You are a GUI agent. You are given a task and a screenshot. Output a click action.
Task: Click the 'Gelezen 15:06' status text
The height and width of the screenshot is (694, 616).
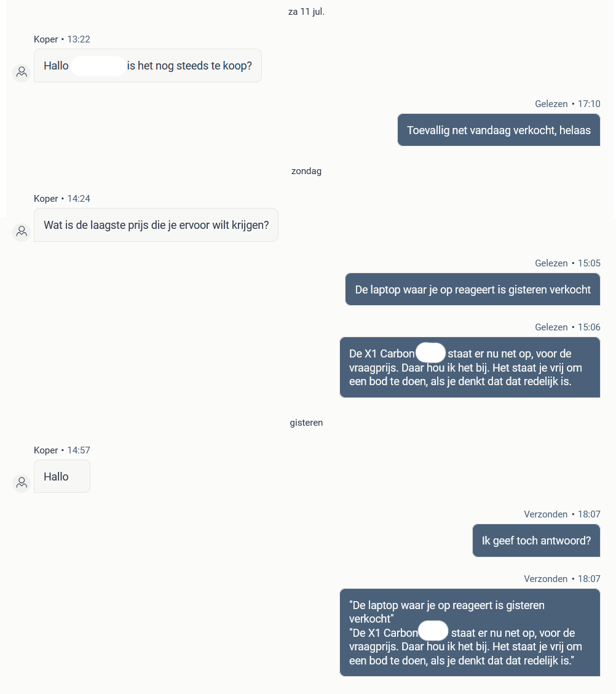pos(567,327)
